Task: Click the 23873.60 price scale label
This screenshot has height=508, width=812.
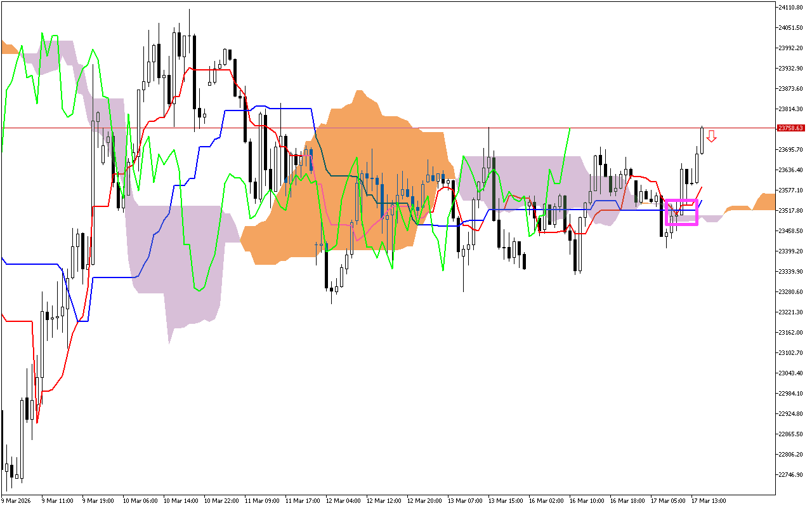Action: [x=790, y=89]
